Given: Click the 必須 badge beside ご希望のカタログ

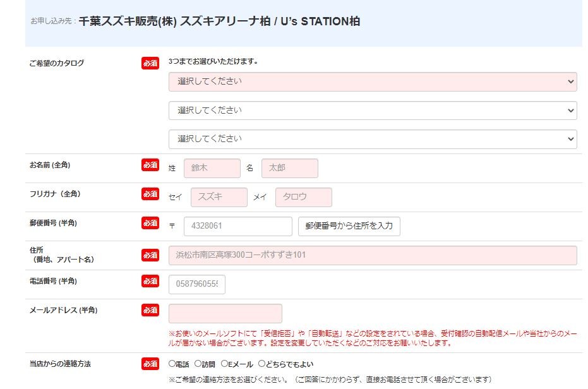Looking at the screenshot, I should tap(150, 63).
